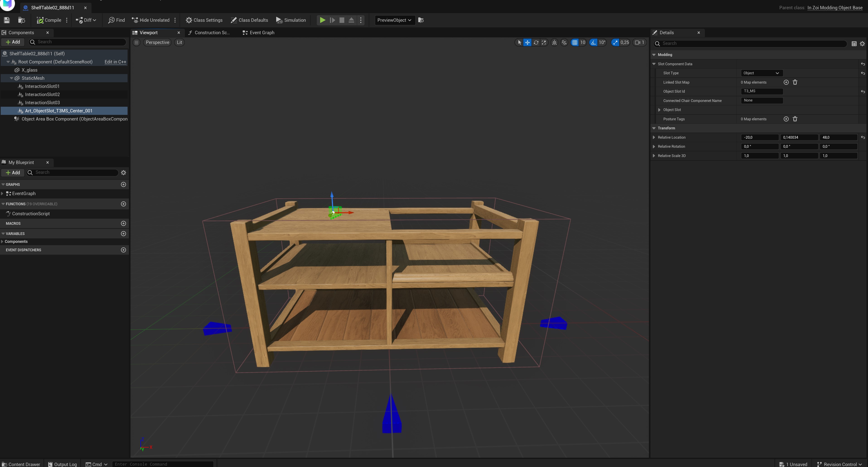Click the Stop playback button
Viewport: 868px width, 467px height.
pos(342,20)
